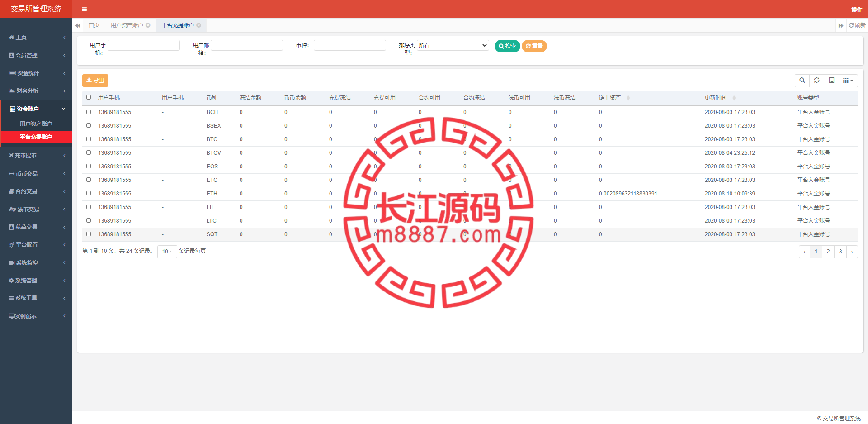868x424 pixels.
Task: Expand the 充币提币 sidebar chevron
Action: 64,156
